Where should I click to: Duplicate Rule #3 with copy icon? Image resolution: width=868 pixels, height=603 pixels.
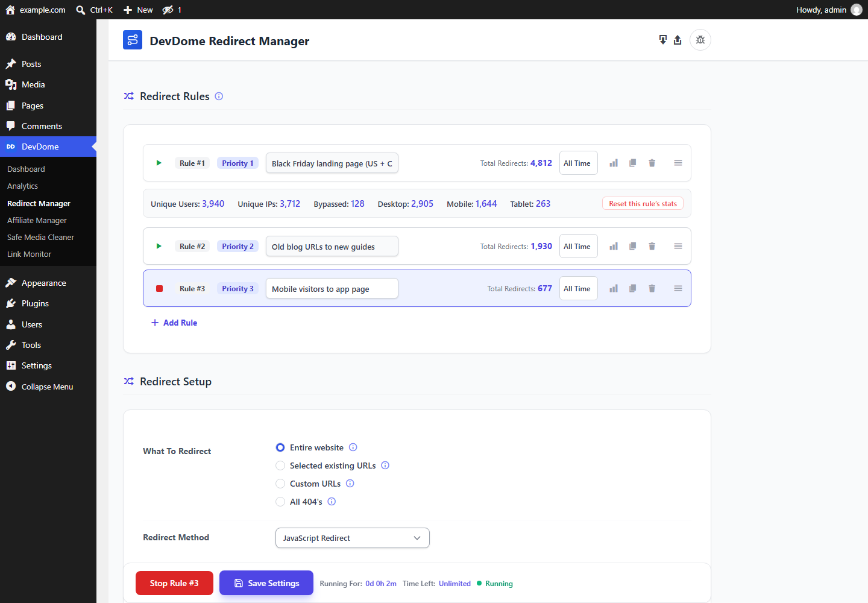633,288
